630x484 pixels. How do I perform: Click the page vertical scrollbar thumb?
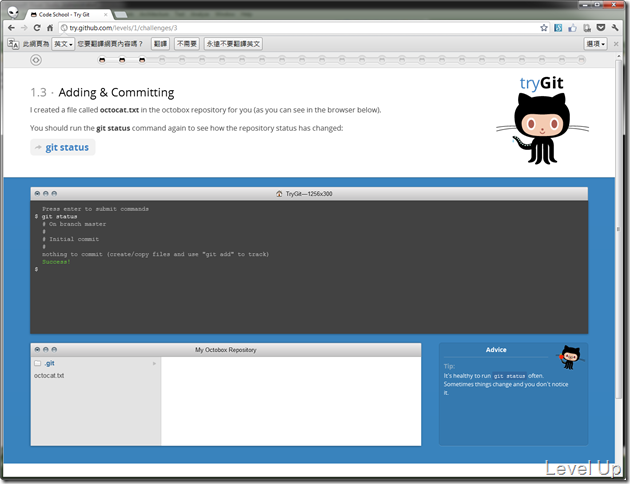click(618, 229)
